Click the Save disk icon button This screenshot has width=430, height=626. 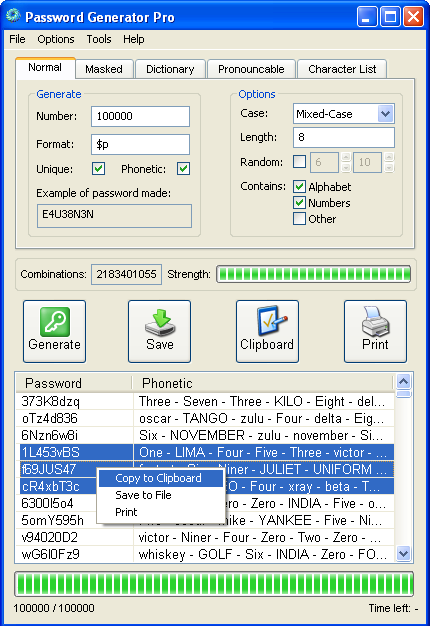tap(159, 332)
